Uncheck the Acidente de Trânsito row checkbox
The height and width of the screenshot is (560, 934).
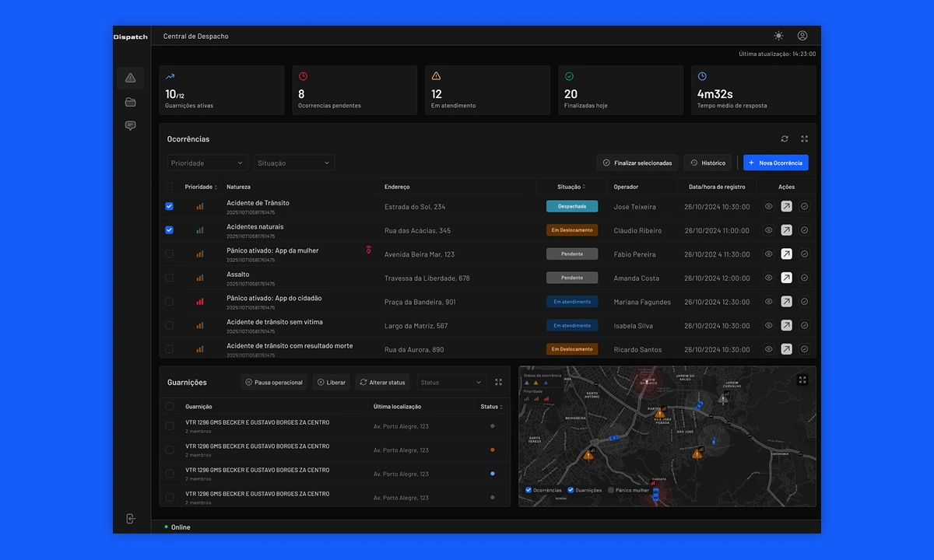point(169,207)
